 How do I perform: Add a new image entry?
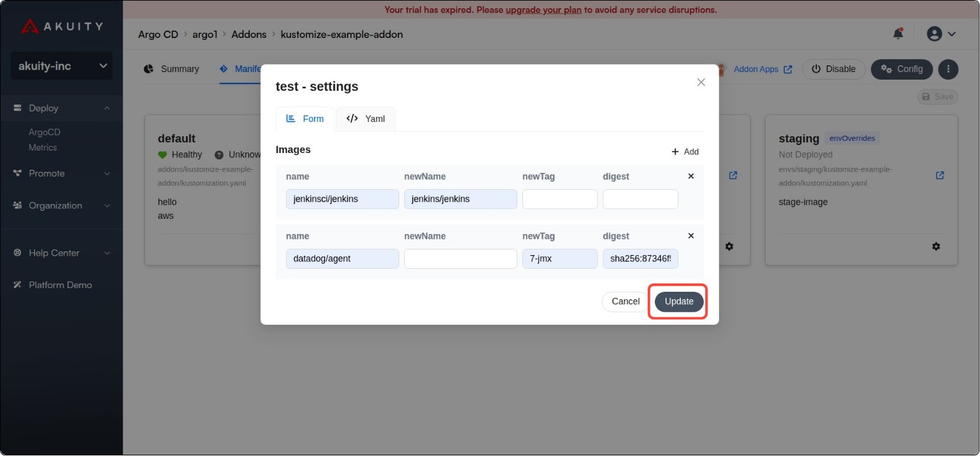pyautogui.click(x=685, y=152)
